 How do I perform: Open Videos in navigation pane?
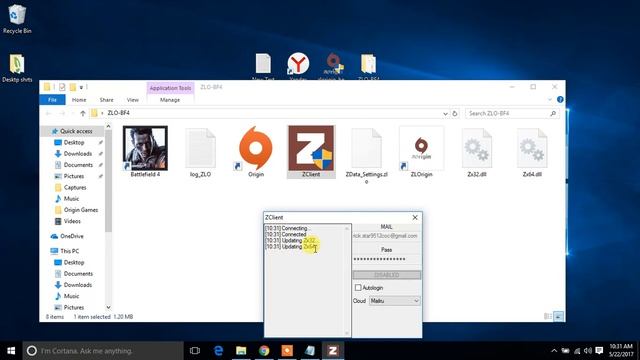point(72,221)
